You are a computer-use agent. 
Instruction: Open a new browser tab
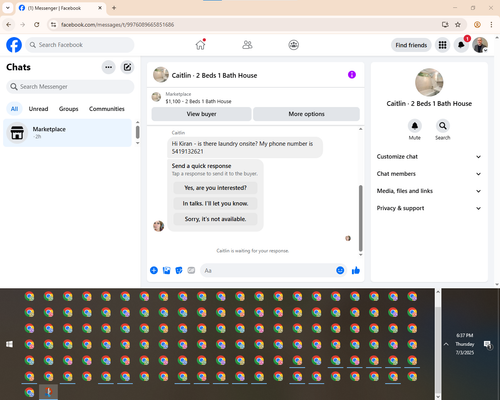[x=114, y=8]
